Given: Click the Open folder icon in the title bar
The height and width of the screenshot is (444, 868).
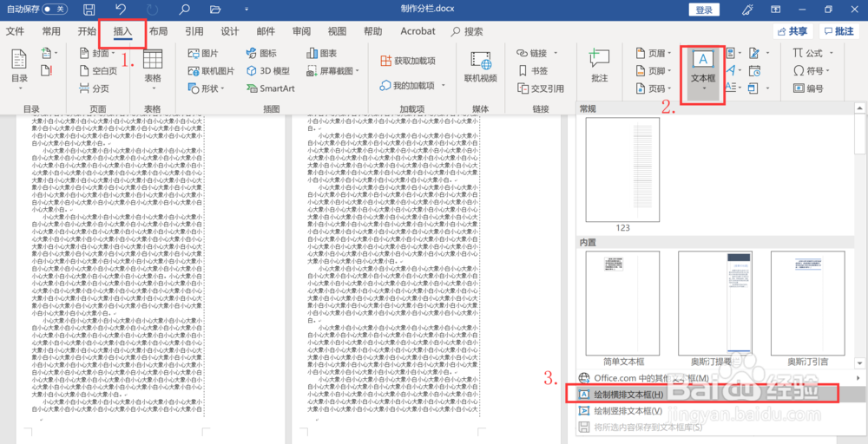Looking at the screenshot, I should (216, 10).
